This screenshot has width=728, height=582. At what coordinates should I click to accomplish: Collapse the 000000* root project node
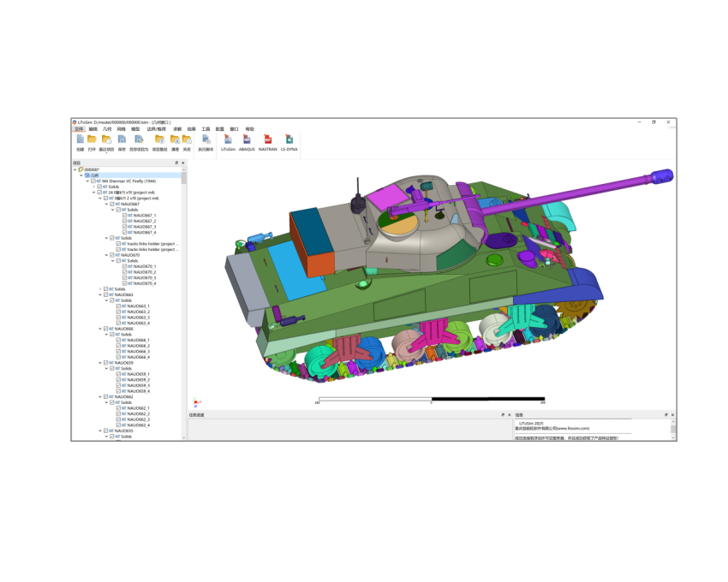(x=75, y=169)
